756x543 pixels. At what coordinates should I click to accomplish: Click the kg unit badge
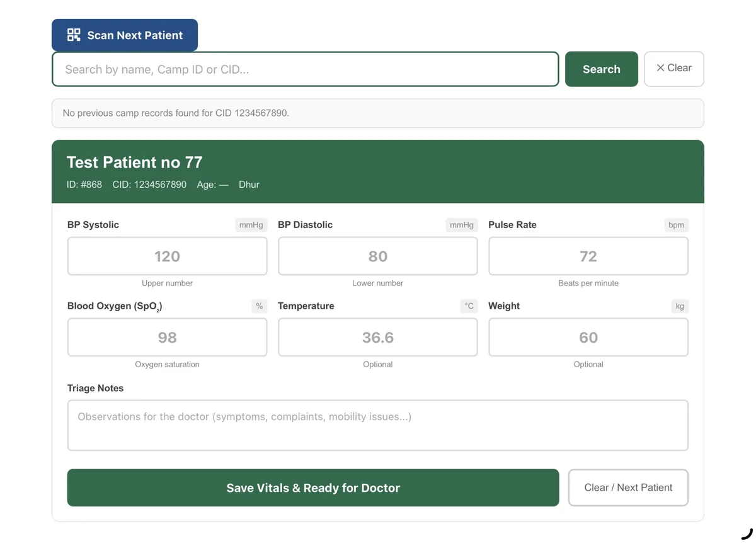pyautogui.click(x=680, y=306)
